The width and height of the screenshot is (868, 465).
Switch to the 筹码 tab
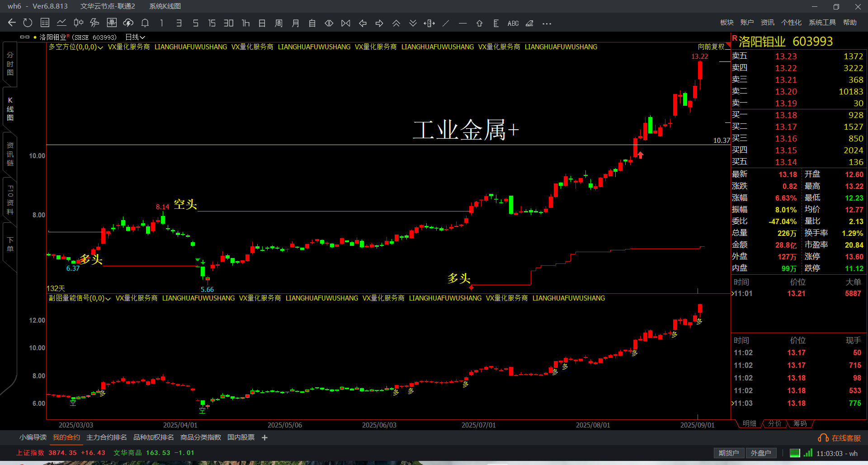point(800,423)
